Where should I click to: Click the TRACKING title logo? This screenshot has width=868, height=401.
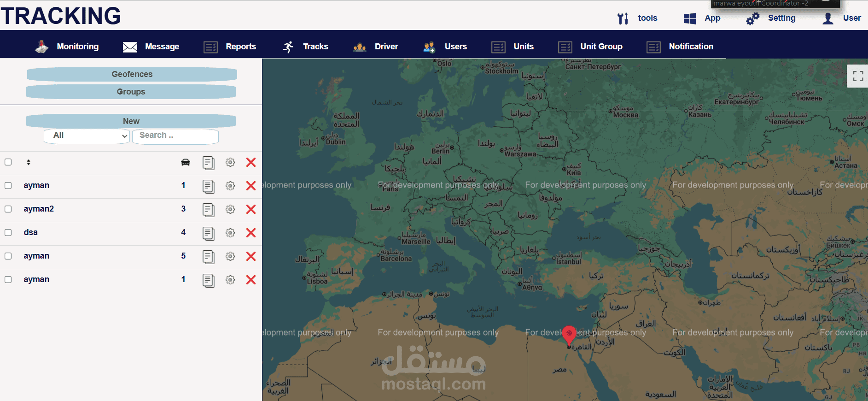click(x=61, y=16)
